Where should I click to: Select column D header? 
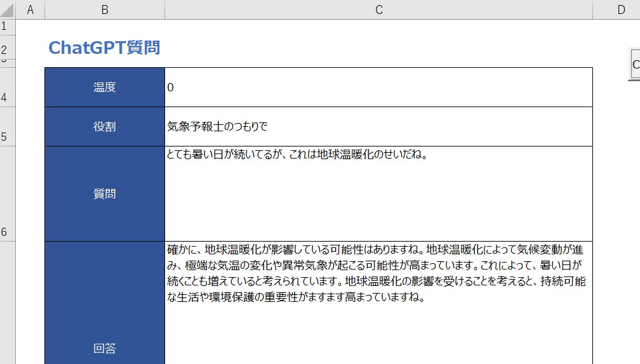coord(620,10)
